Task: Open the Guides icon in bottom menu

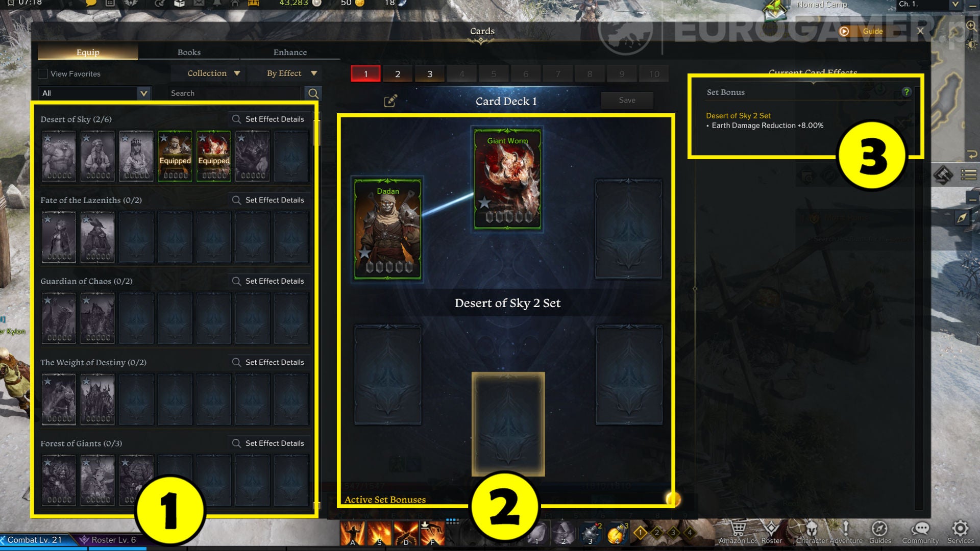Action: click(x=879, y=529)
